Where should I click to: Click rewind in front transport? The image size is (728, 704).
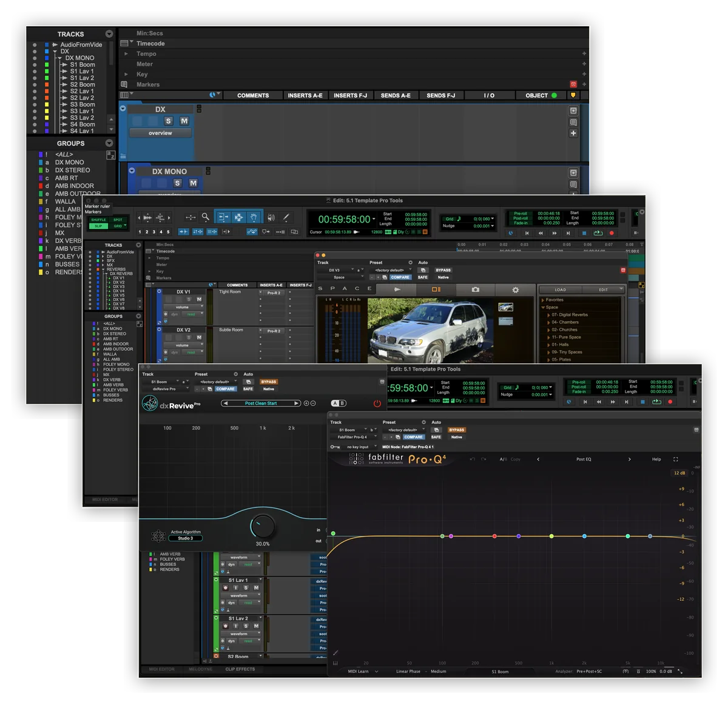click(x=599, y=402)
